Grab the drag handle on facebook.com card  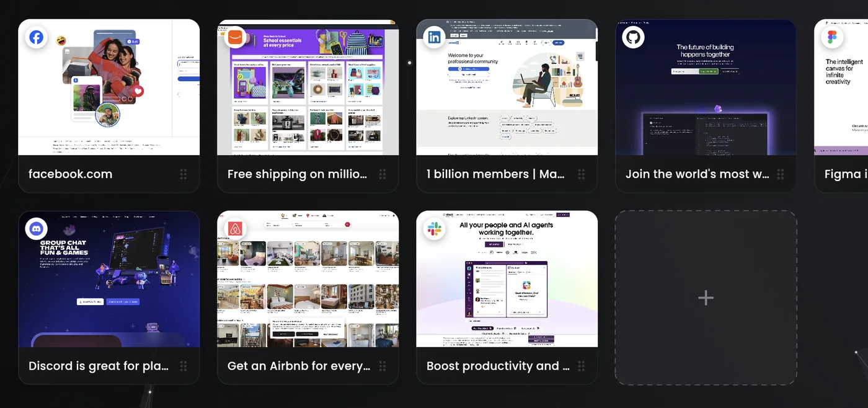coord(184,174)
